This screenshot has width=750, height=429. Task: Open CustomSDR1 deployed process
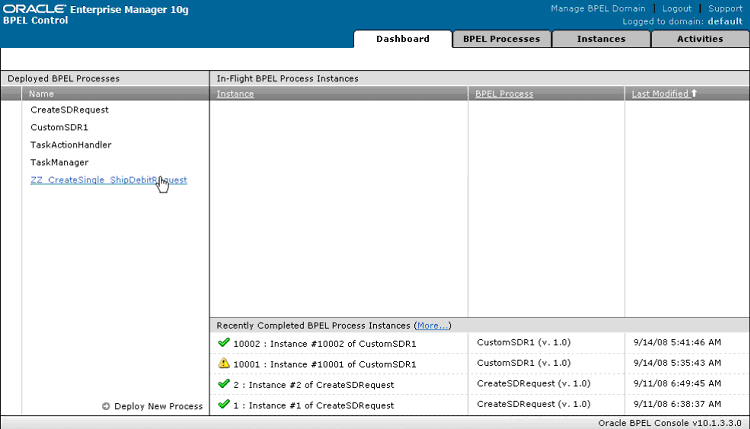[x=59, y=127]
